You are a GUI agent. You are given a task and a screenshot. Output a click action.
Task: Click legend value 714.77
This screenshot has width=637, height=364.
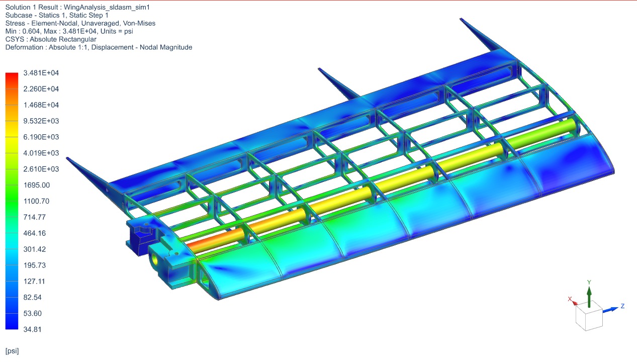[35, 217]
